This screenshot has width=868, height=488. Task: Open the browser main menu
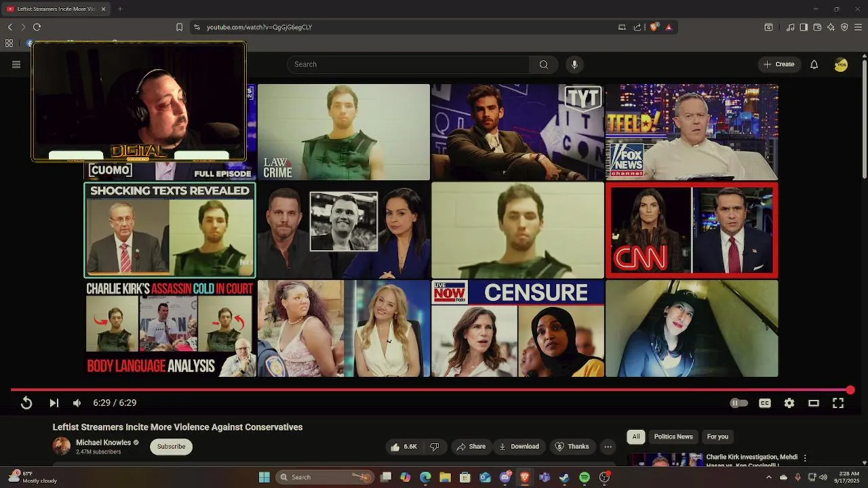click(858, 27)
